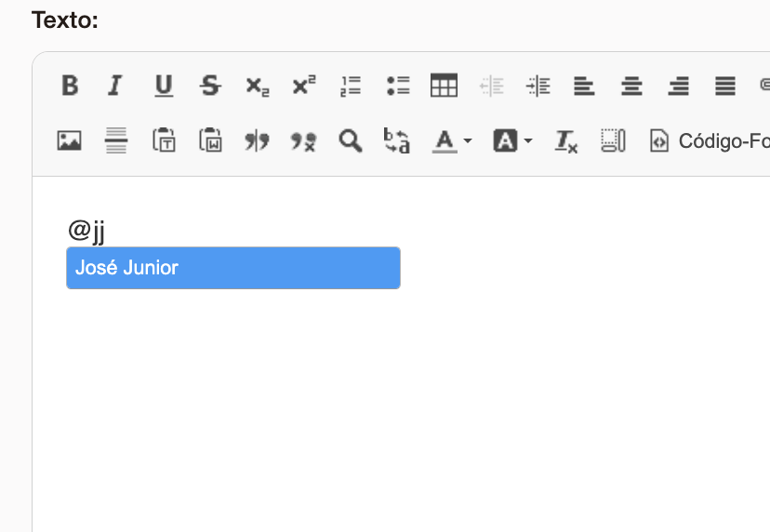Insert an image
This screenshot has width=770, height=532.
pos(70,141)
